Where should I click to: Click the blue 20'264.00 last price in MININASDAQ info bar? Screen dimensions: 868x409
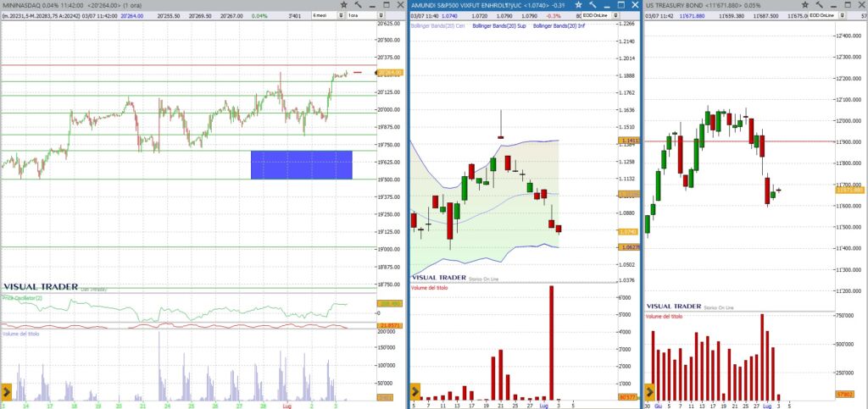(131, 16)
